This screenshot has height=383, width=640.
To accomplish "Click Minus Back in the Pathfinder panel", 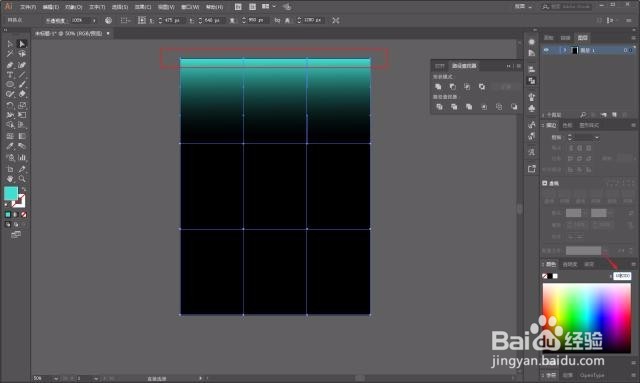I will 514,107.
